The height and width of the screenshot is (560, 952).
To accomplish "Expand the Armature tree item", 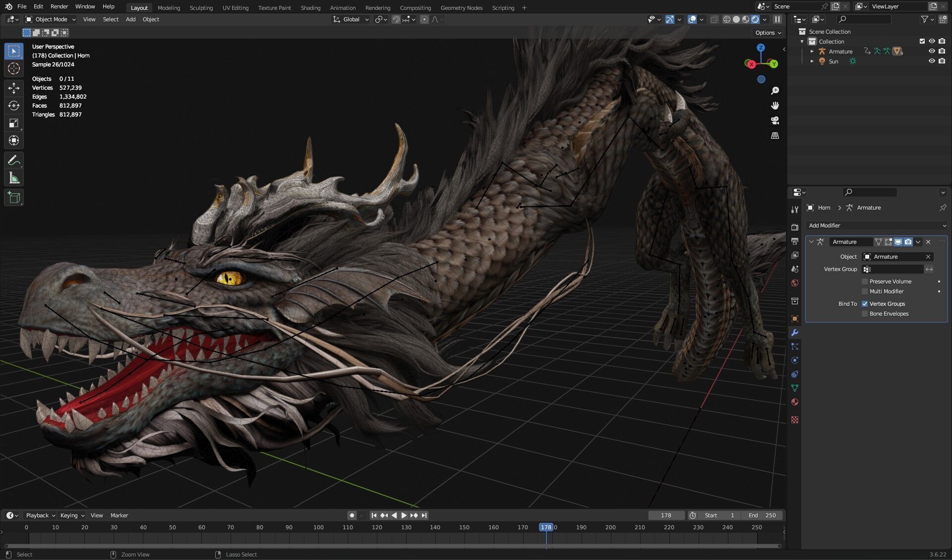I will (x=812, y=51).
